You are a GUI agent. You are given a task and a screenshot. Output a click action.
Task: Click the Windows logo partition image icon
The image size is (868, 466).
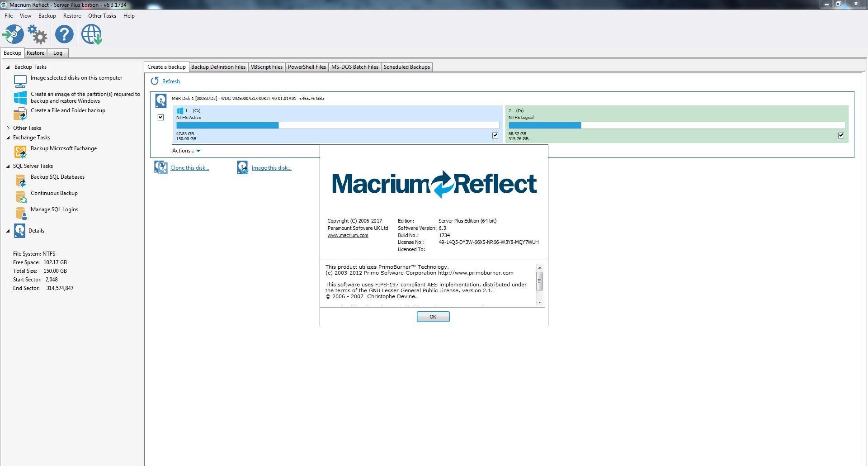20,98
